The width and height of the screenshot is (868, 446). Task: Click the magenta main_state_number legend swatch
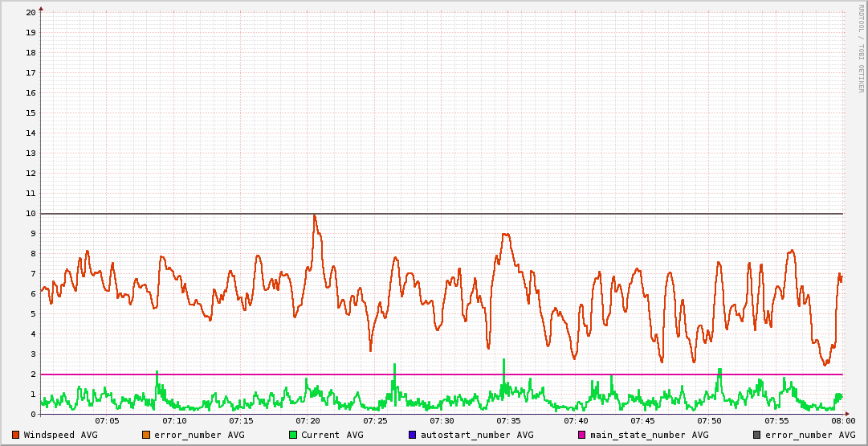tap(582, 435)
